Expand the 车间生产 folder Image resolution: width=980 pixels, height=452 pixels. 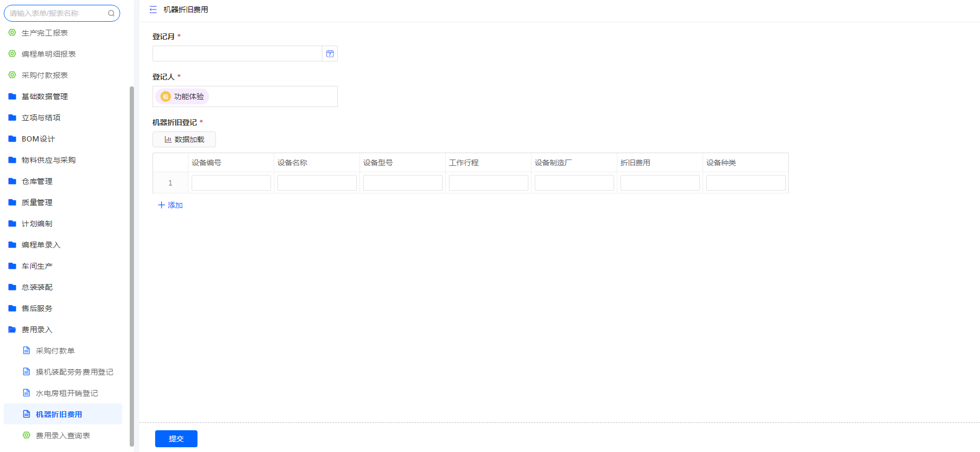pyautogui.click(x=37, y=266)
